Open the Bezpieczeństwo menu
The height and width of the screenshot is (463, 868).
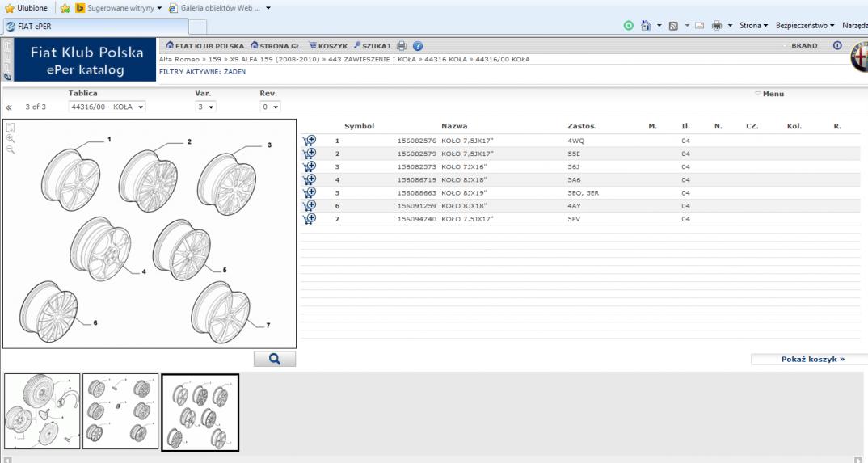tap(805, 25)
